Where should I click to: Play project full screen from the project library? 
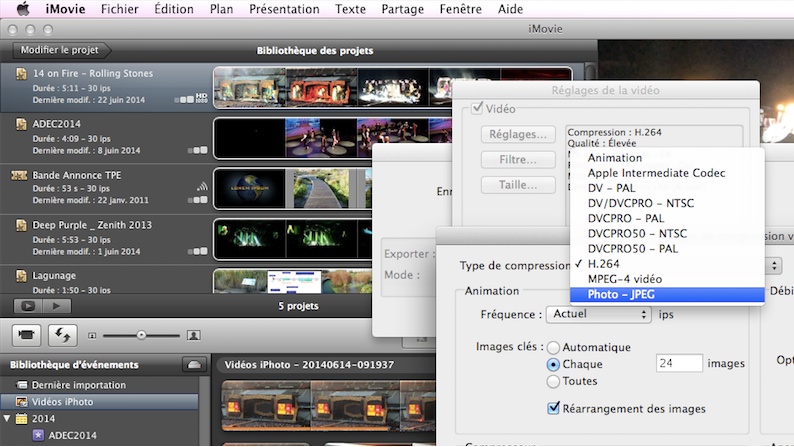pyautogui.click(x=28, y=306)
